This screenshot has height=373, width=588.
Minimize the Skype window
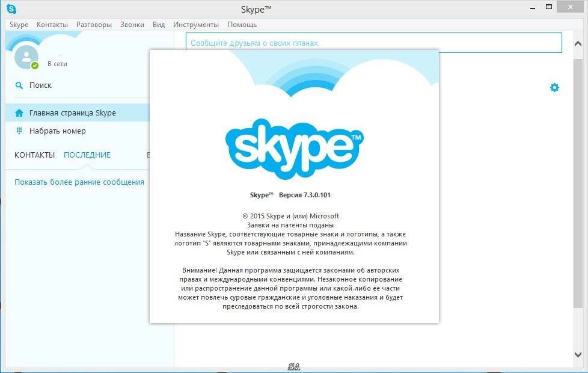(533, 7)
